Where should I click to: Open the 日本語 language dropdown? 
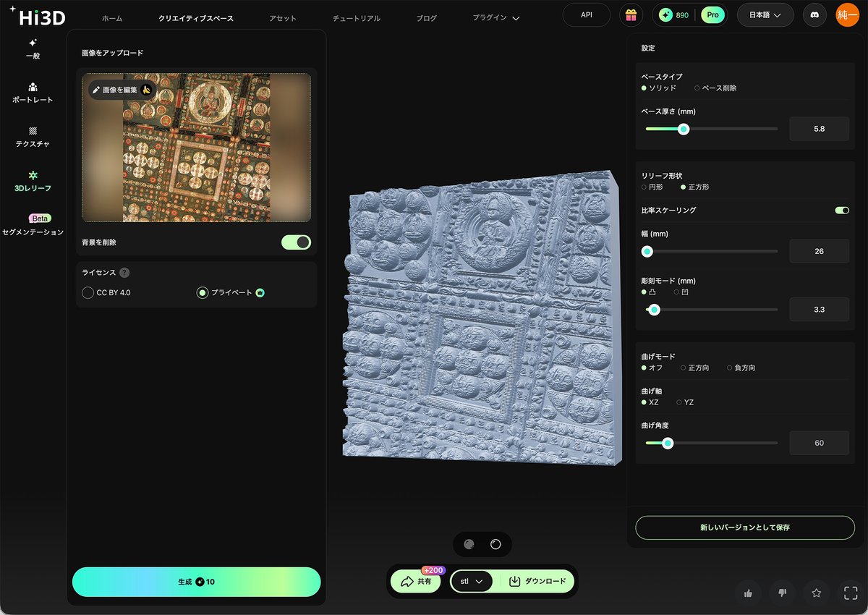pos(765,15)
